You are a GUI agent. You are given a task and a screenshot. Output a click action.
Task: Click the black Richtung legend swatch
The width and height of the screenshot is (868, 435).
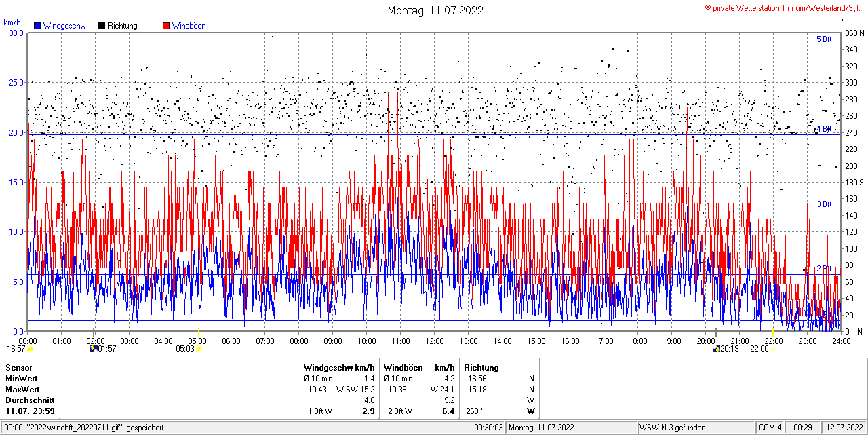click(102, 26)
